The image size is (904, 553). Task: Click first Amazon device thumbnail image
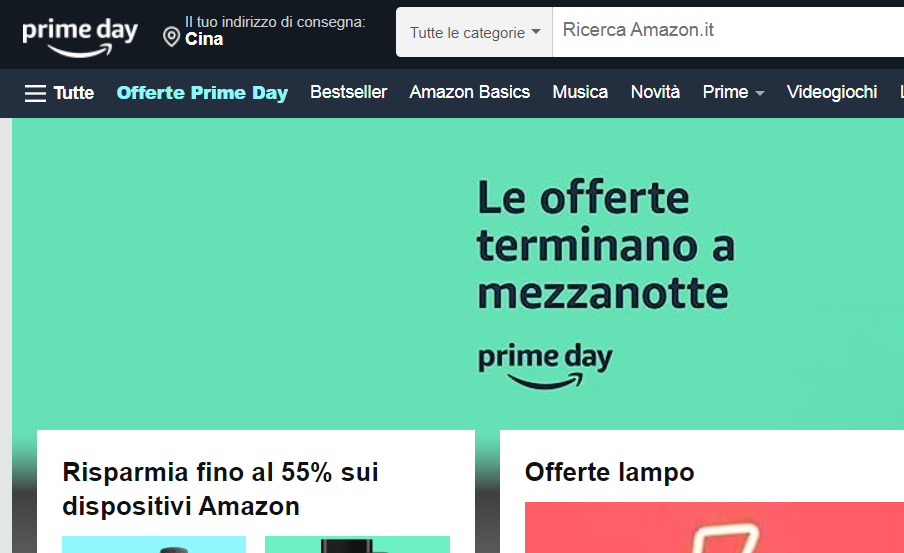pos(154,544)
